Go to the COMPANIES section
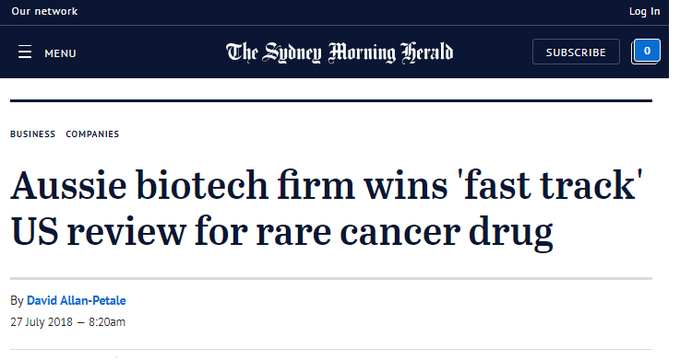This screenshot has width=680, height=360. point(92,134)
